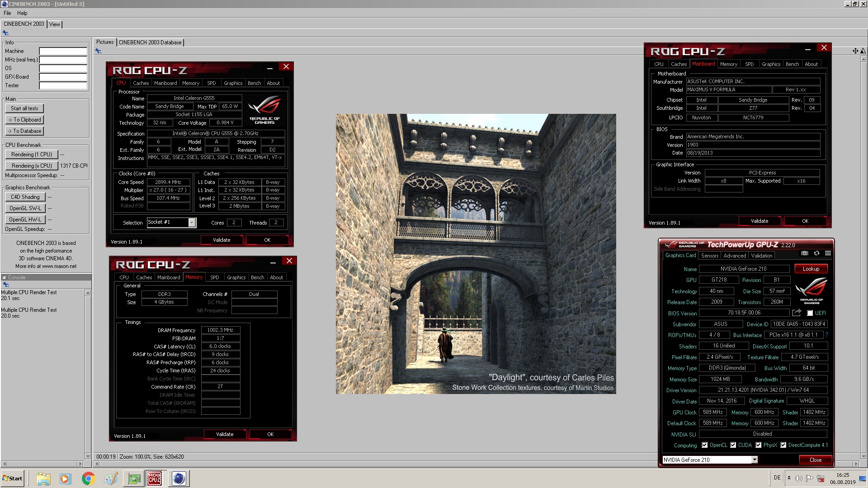The height and width of the screenshot is (488, 868).
Task: Toggle the UEFI checkbox in GPU-Z
Action: tap(810, 313)
